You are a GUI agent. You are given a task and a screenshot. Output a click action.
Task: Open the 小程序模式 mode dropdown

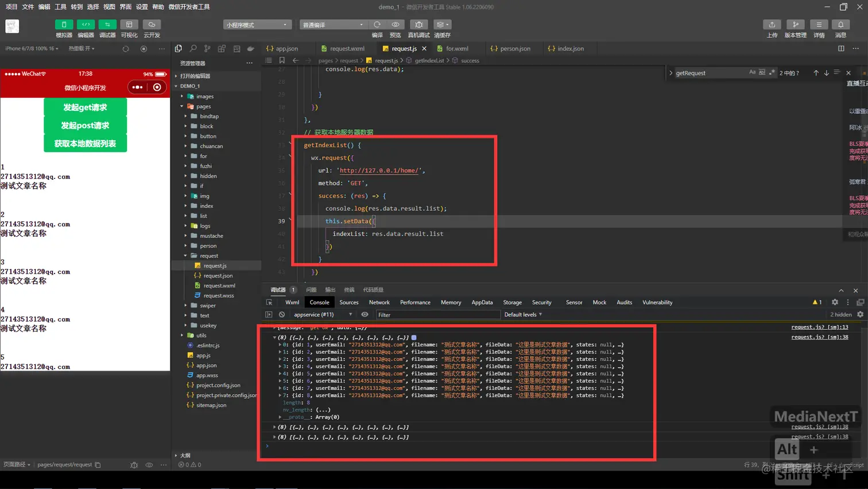pos(257,25)
